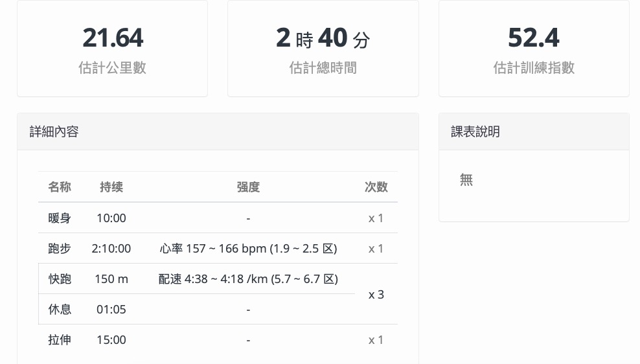Click the 次数 column header

click(376, 187)
